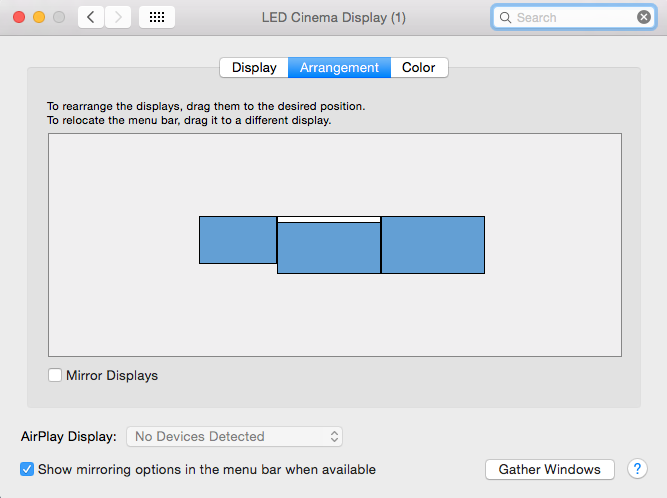667x498 pixels.
Task: Clear the search field with X icon
Action: point(644,17)
